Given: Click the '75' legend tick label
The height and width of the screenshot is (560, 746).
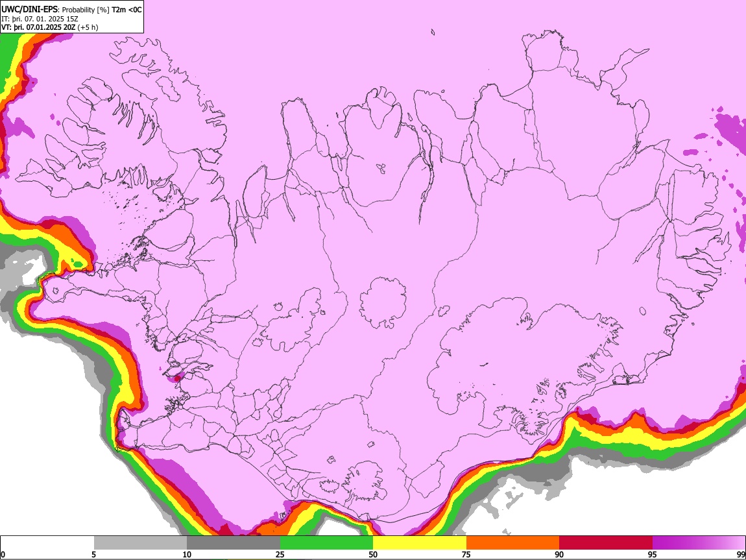Looking at the screenshot, I should click(466, 554).
